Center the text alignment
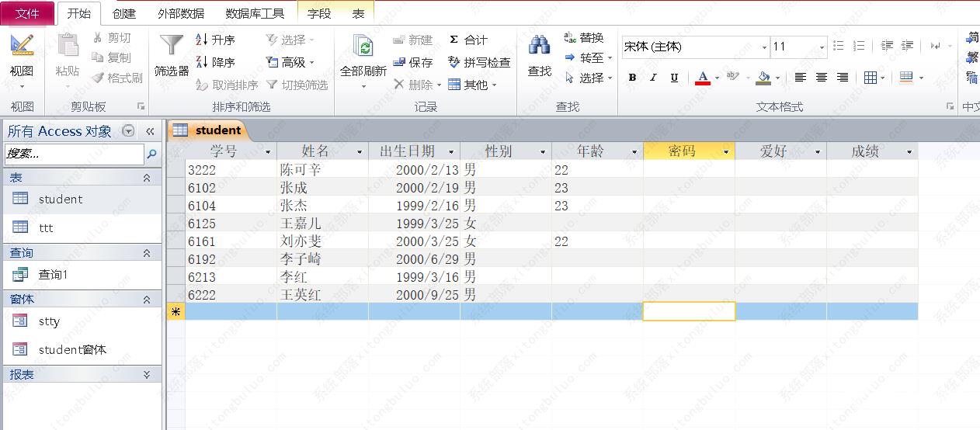 click(x=821, y=78)
